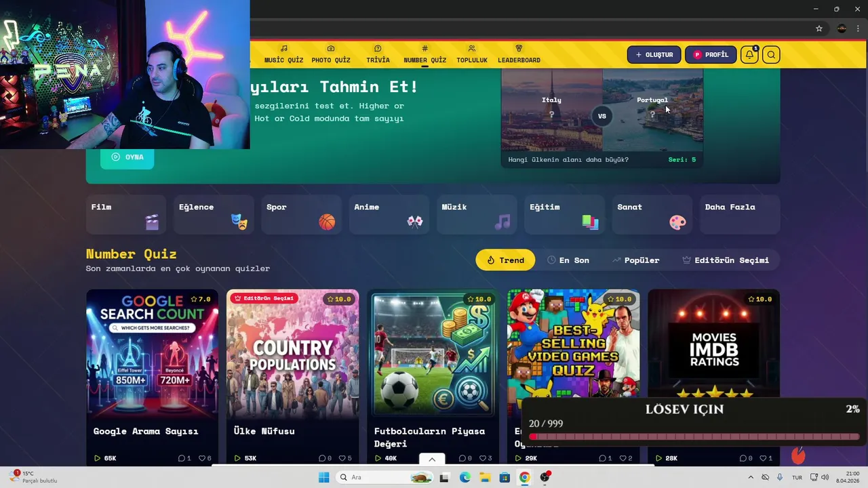Open the Leaderboard tab
This screenshot has width=868, height=488.
(519, 55)
